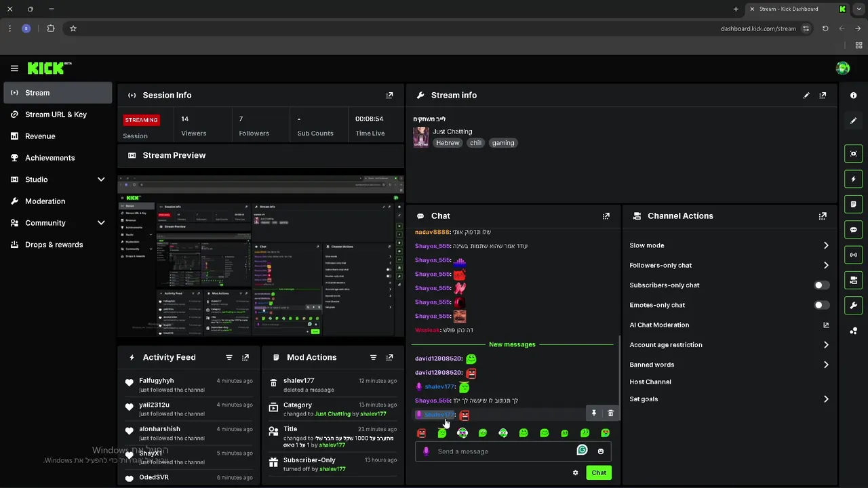Image resolution: width=868 pixels, height=488 pixels.
Task: Expand Account age restriction options
Action: 826,345
